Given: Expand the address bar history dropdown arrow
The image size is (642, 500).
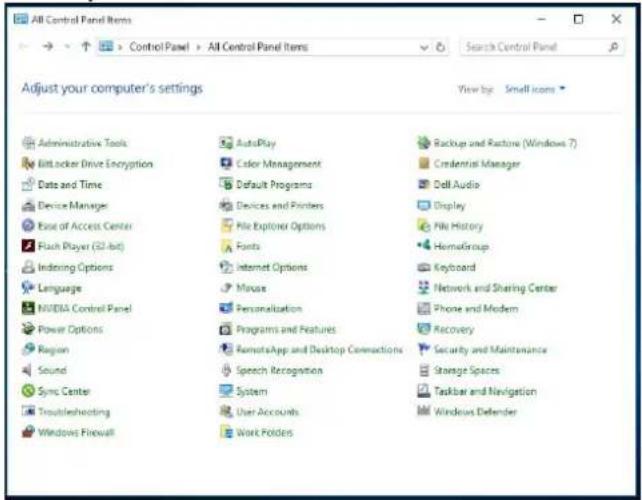Looking at the screenshot, I should (424, 48).
